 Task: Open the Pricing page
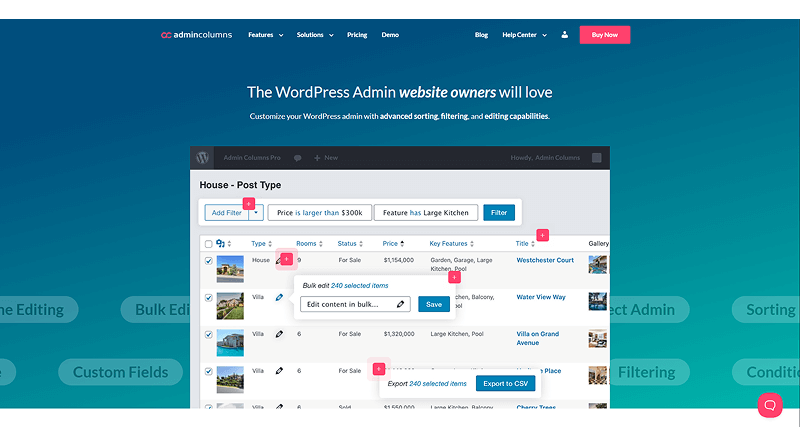click(357, 35)
